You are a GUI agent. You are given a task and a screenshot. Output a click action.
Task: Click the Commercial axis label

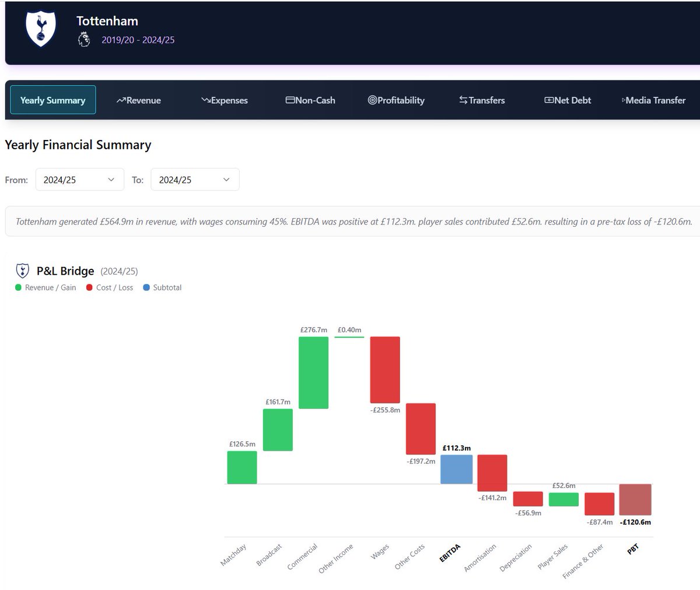pos(303,557)
